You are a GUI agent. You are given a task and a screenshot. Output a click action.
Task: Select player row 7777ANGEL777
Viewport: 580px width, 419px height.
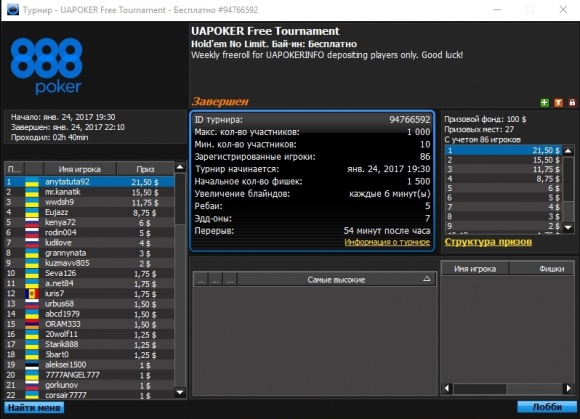[89, 375]
